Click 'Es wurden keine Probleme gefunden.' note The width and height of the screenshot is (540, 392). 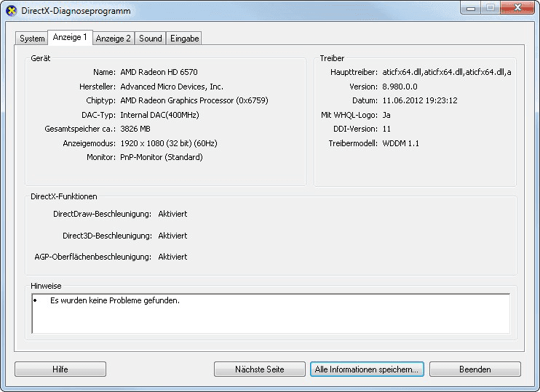coord(115,300)
